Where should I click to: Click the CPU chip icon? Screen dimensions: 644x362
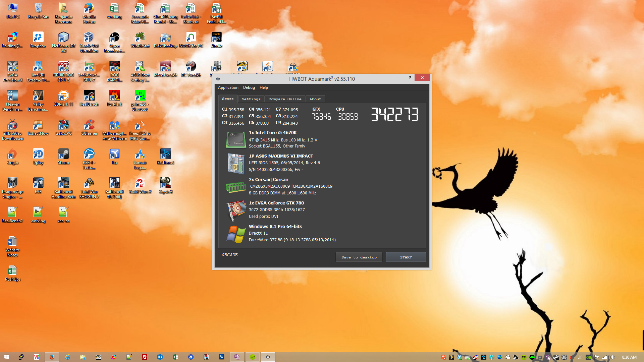[235, 139]
